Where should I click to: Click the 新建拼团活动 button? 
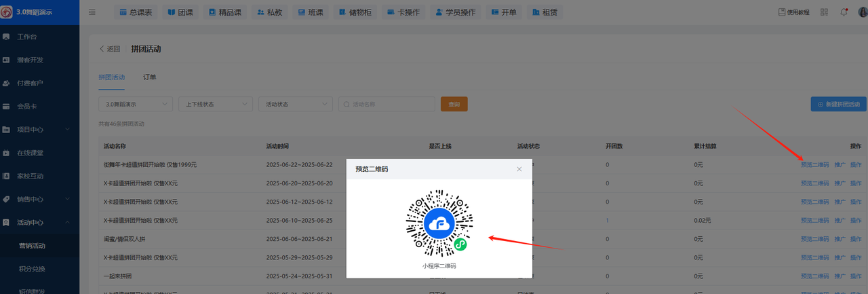(x=838, y=105)
